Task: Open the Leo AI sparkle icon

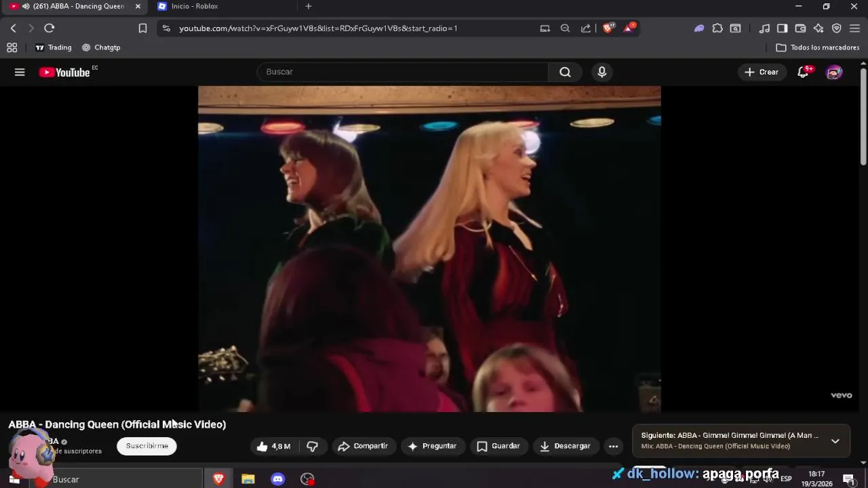Action: [x=818, y=28]
